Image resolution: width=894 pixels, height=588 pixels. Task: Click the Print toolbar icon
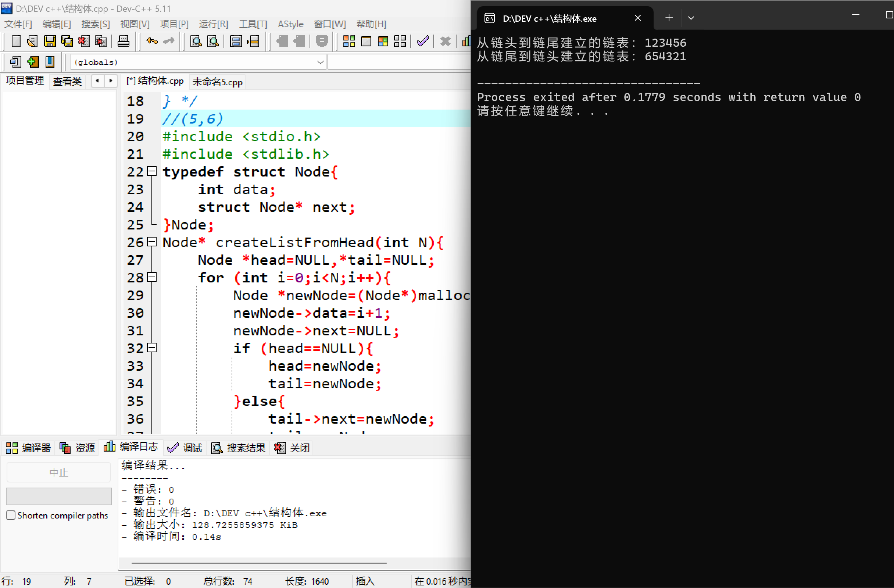click(x=123, y=41)
